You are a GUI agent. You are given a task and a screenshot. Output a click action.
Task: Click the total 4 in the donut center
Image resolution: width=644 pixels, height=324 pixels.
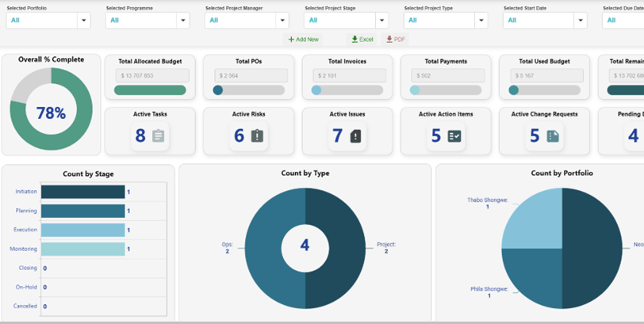305,246
